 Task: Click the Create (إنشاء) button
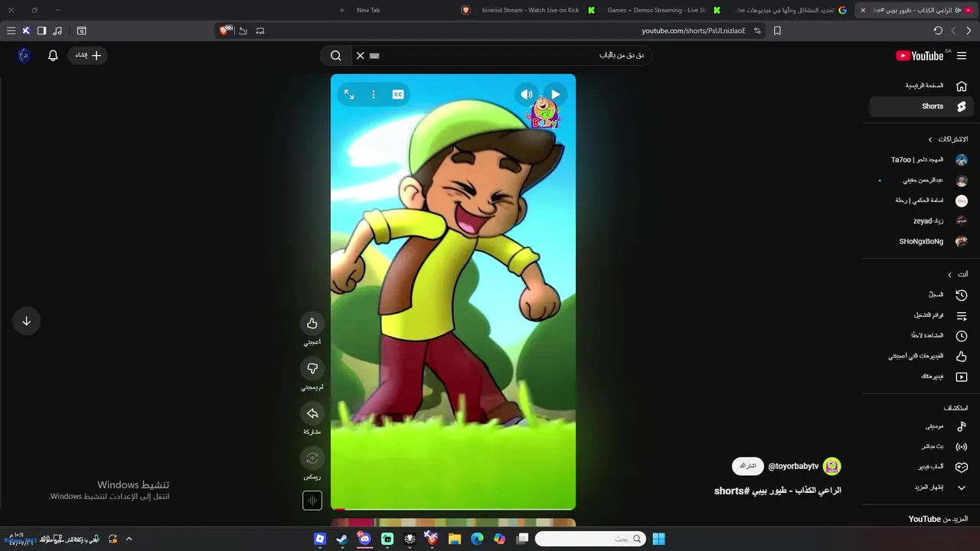88,55
